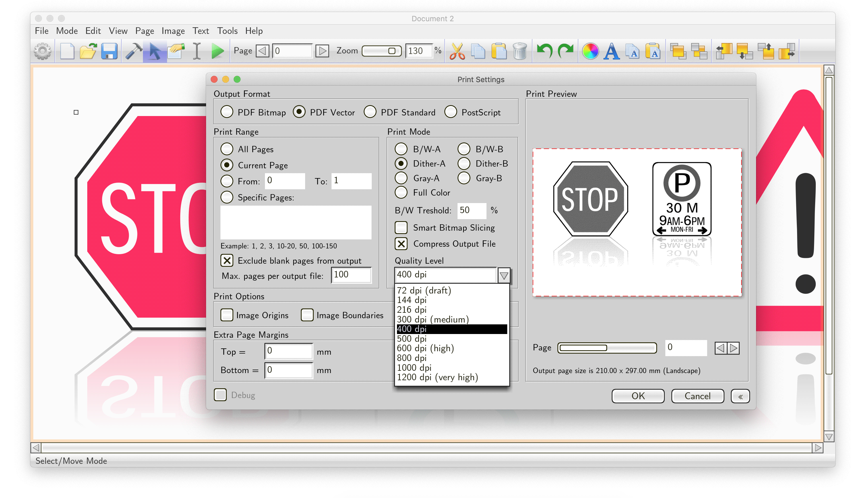Choose 72 dpi (draft) quality

coord(452,290)
